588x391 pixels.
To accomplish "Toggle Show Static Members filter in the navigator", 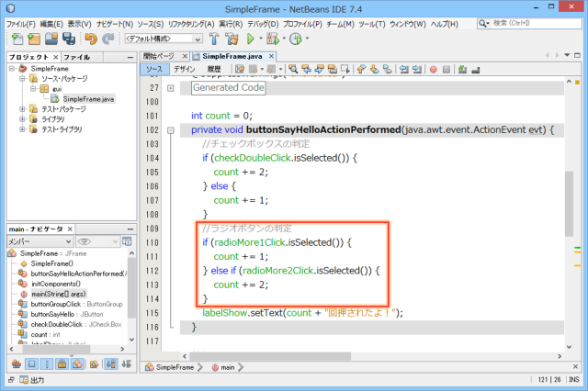I will pyautogui.click(x=47, y=363).
